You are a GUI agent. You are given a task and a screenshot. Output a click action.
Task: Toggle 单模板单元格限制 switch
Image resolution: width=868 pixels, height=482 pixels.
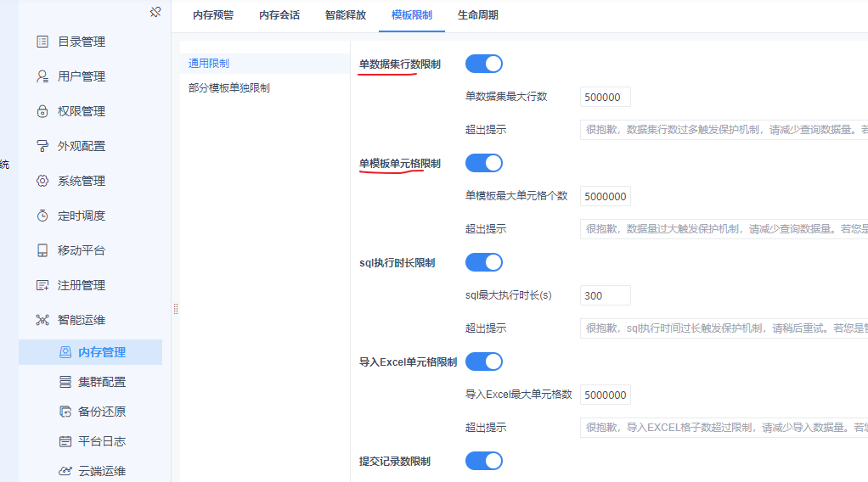pos(484,163)
